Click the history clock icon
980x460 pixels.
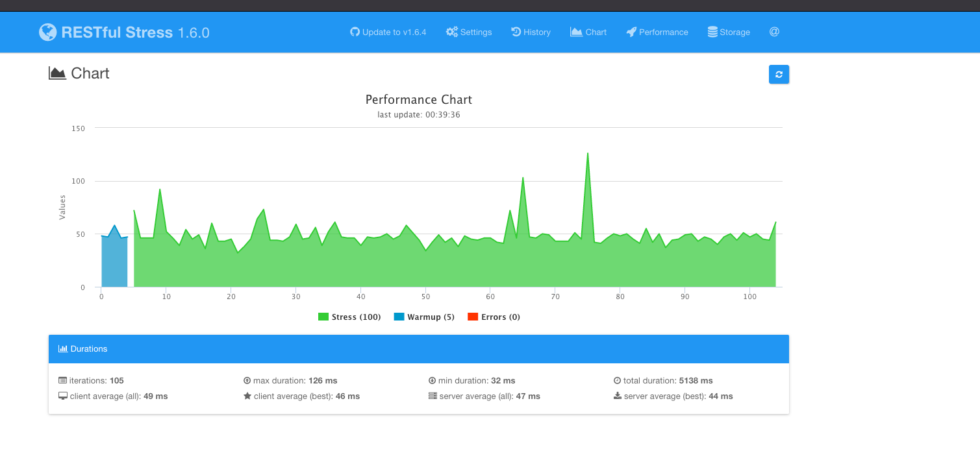tap(516, 32)
